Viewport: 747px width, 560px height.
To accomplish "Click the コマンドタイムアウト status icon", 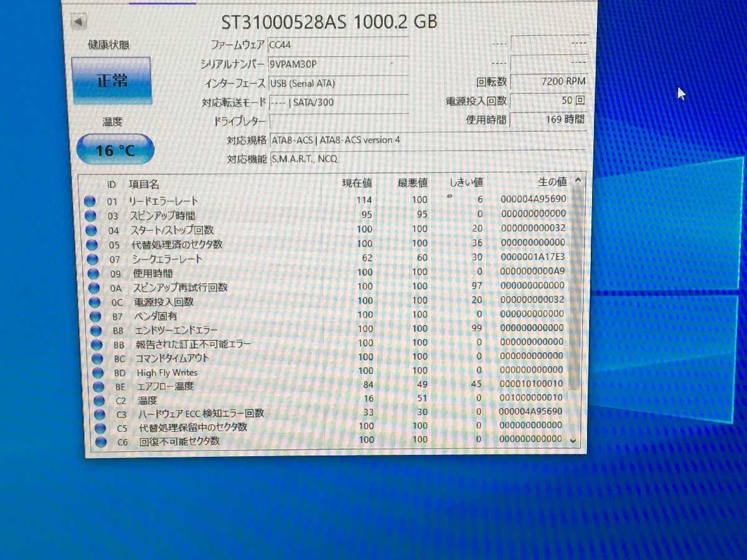I will 96,357.
